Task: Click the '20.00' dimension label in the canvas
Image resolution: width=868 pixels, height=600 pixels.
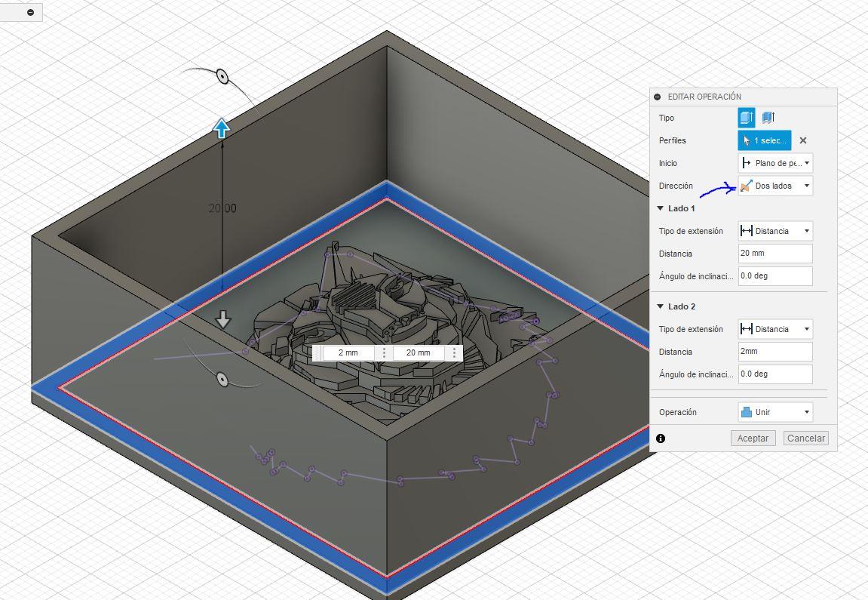Action: coord(222,208)
